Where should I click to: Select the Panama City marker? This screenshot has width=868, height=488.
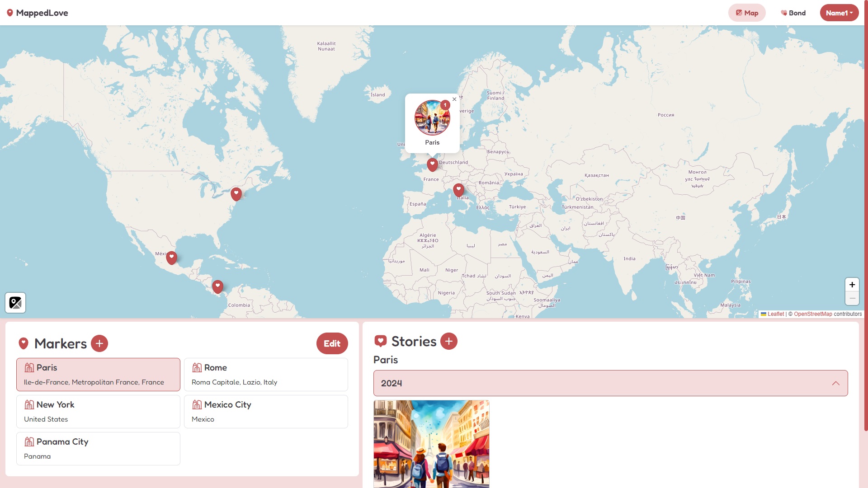[98, 448]
